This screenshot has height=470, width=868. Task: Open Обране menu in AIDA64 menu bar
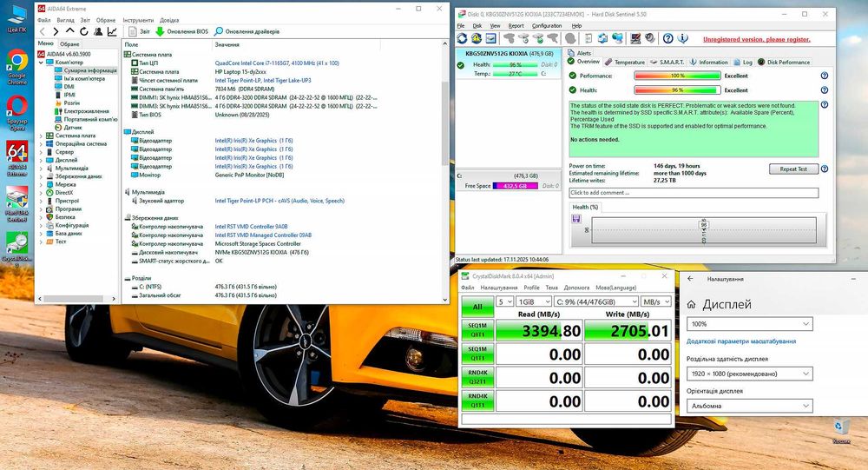106,20
